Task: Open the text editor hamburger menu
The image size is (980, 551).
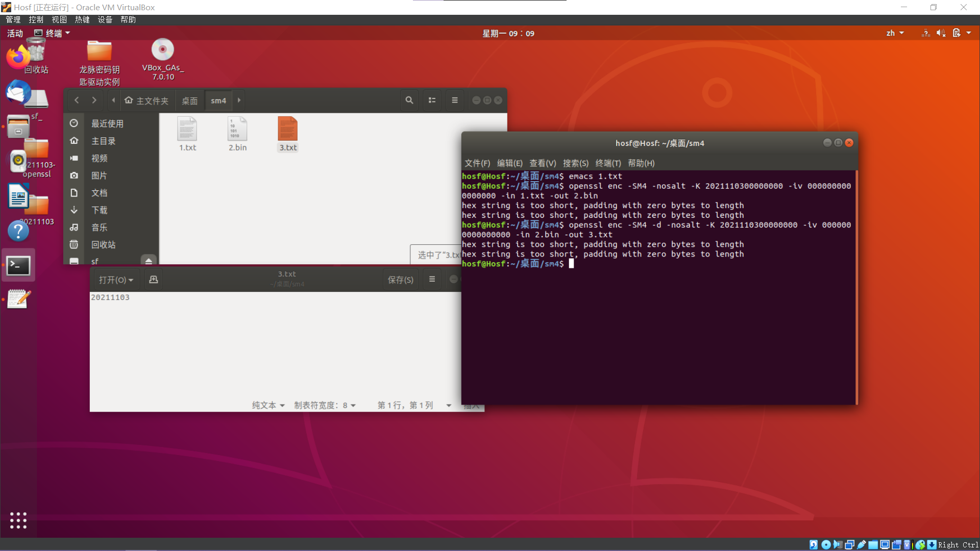Action: 432,280
